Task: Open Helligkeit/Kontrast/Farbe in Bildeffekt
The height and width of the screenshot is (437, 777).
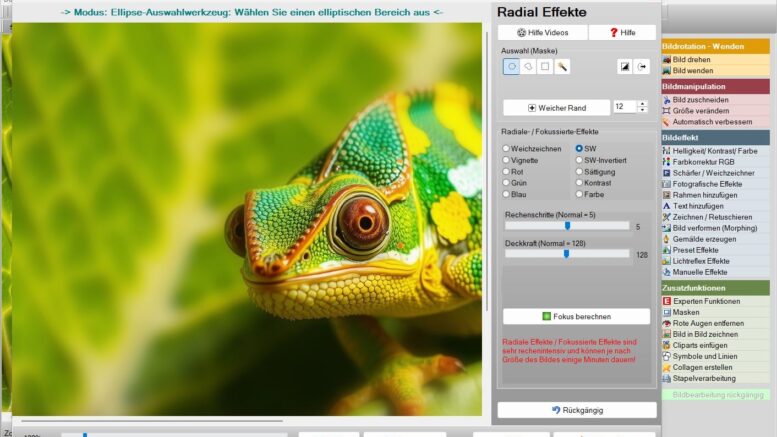Action: click(714, 150)
